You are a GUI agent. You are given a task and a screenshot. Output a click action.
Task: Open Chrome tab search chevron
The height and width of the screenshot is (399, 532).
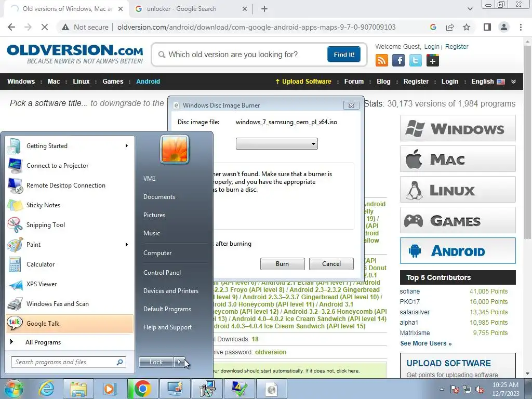click(470, 9)
